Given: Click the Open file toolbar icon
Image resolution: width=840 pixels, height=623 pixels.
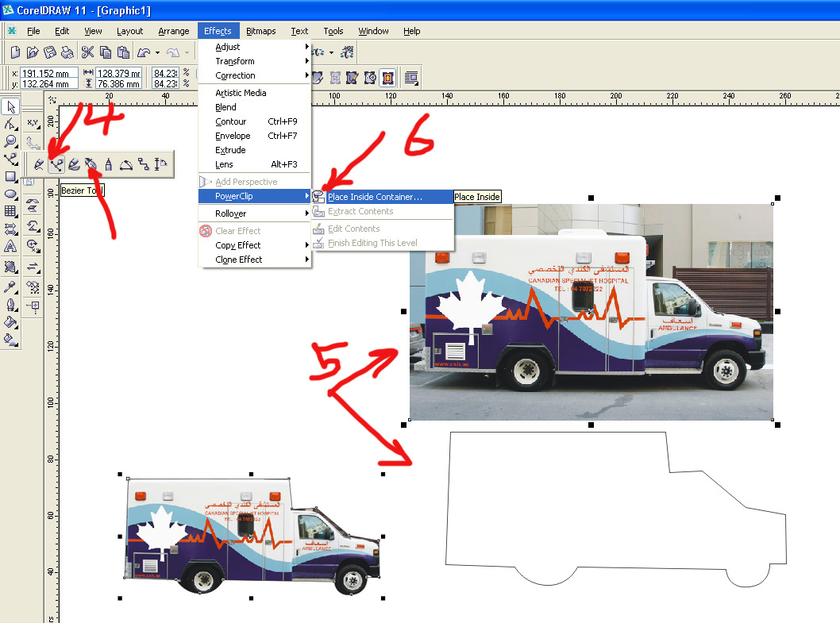Looking at the screenshot, I should [x=33, y=52].
